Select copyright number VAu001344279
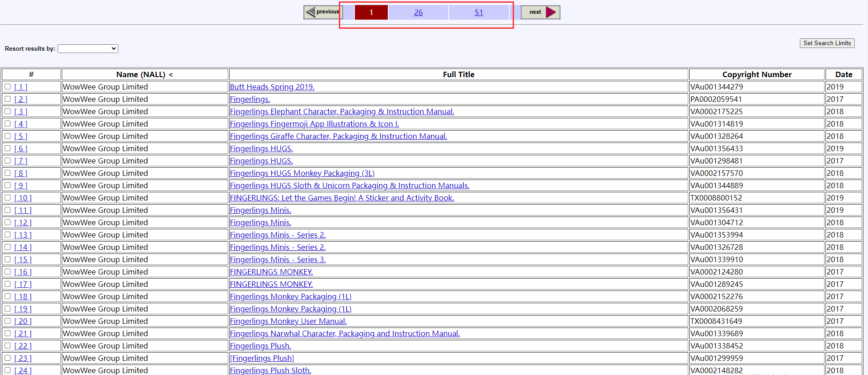868x375 pixels. (717, 87)
